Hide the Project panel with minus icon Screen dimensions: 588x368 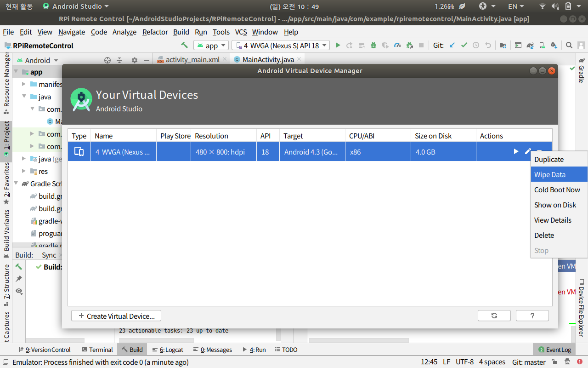coord(147,60)
